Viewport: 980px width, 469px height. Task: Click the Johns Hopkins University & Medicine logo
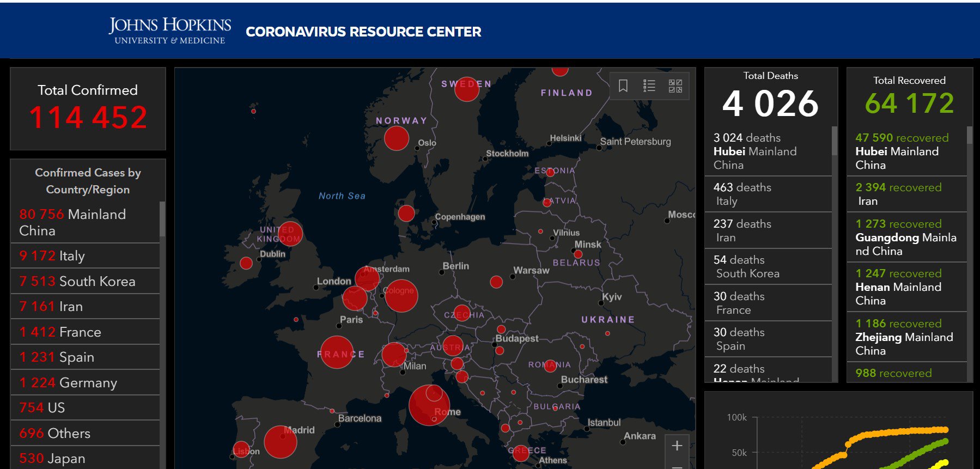pyautogui.click(x=169, y=31)
